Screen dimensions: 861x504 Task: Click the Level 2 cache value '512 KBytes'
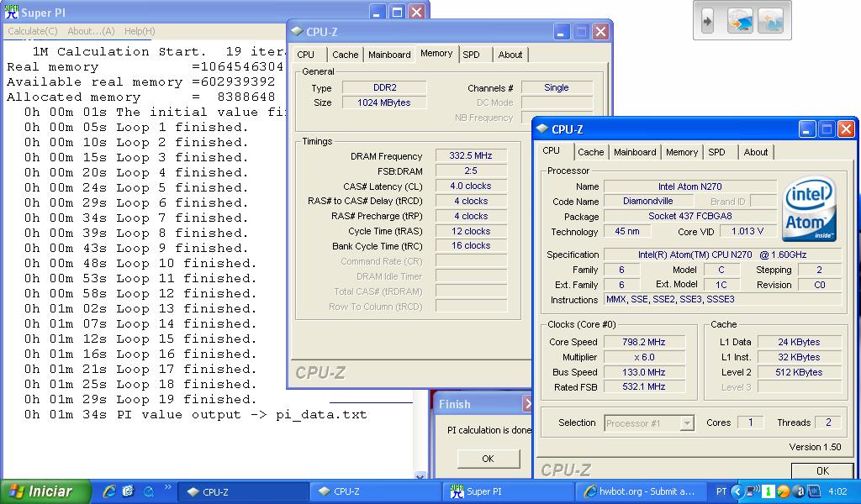[799, 372]
